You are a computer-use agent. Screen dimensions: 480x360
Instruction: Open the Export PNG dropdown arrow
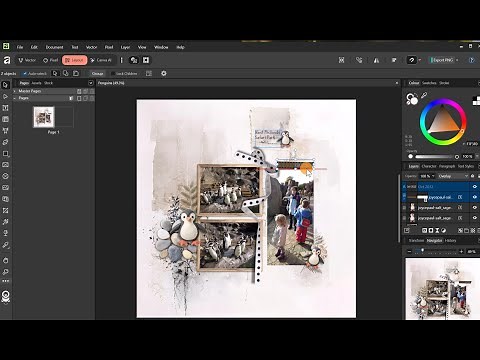(457, 60)
